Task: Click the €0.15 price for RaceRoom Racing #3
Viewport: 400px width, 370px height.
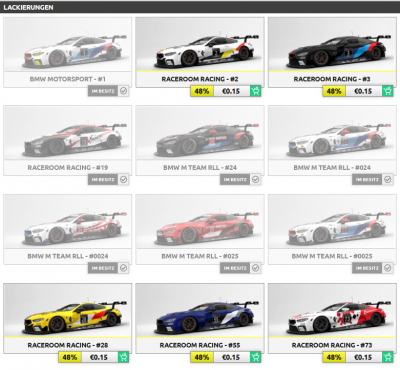Action: coord(363,91)
